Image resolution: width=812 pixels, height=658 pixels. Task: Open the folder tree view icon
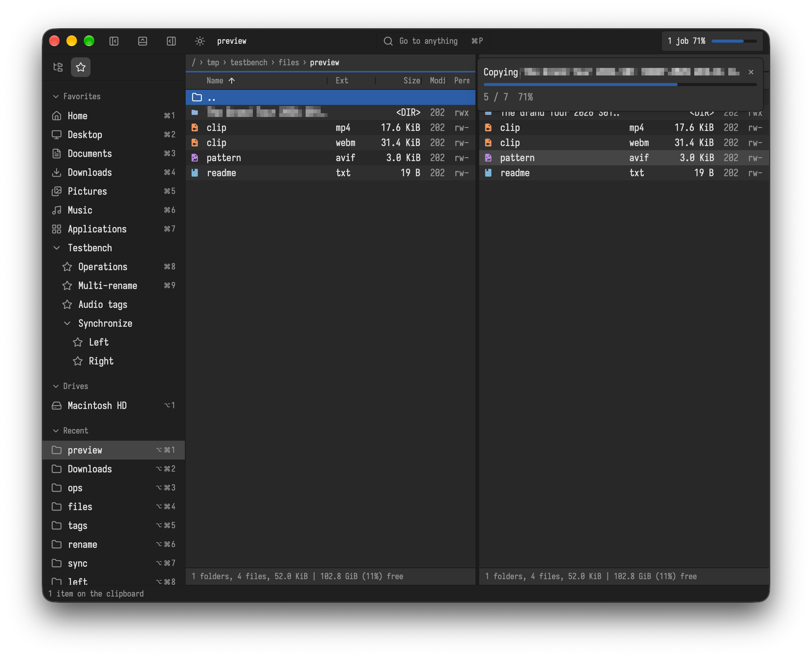[x=58, y=67]
